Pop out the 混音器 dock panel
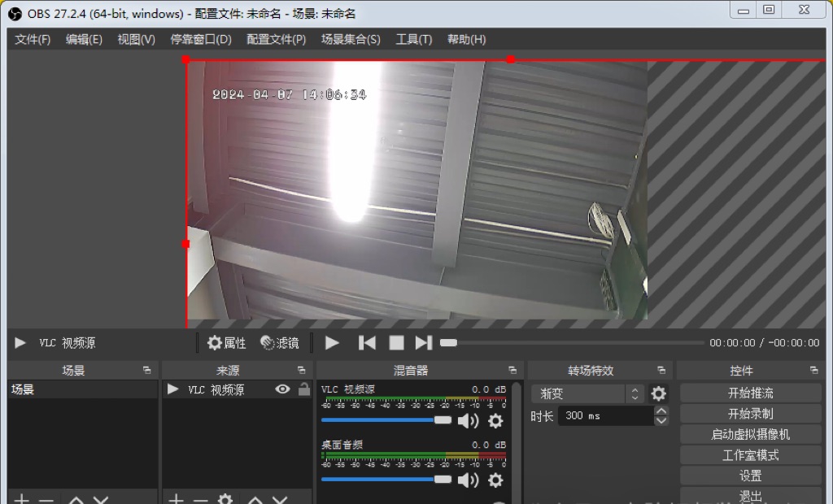Viewport: 833px width, 504px height. (512, 371)
